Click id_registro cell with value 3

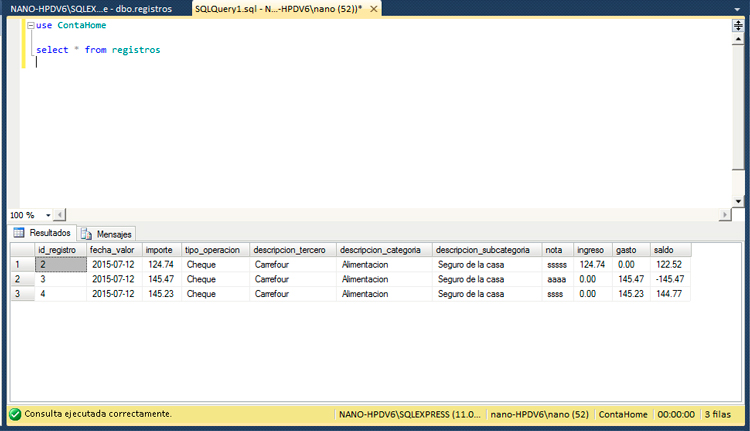(61, 279)
